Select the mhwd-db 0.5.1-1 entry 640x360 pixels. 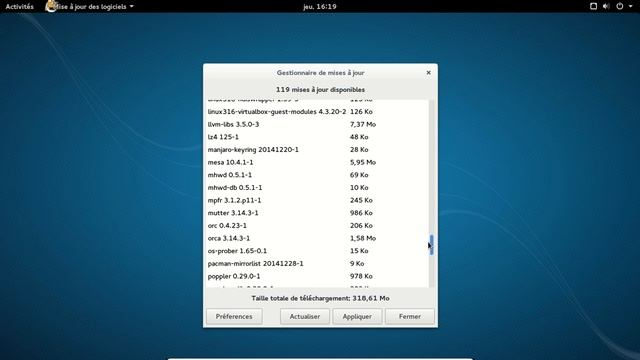317,187
